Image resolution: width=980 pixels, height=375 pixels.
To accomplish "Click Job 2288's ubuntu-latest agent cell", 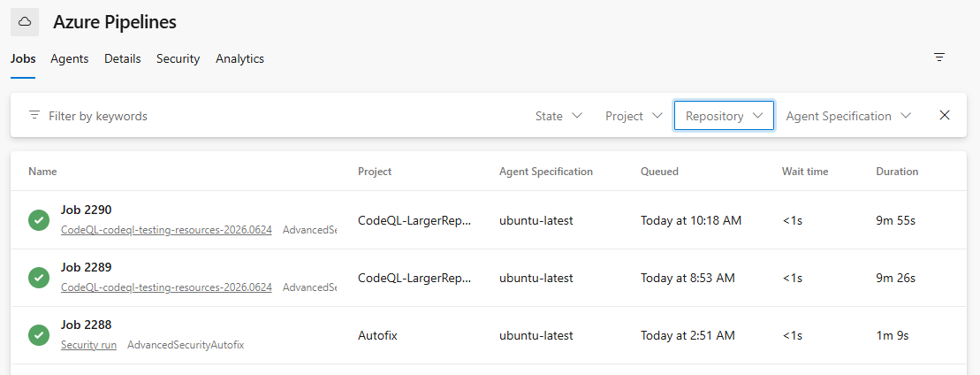I will click(536, 335).
